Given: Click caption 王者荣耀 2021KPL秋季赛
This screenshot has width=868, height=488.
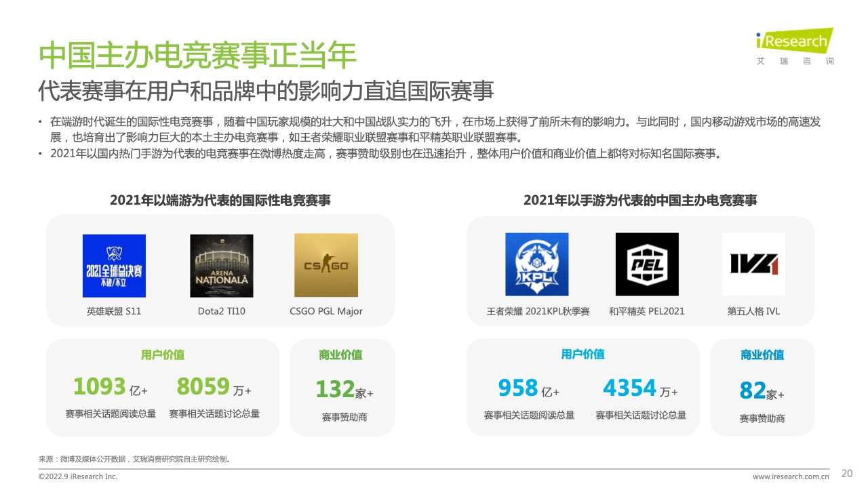Looking at the screenshot, I should (x=538, y=311).
